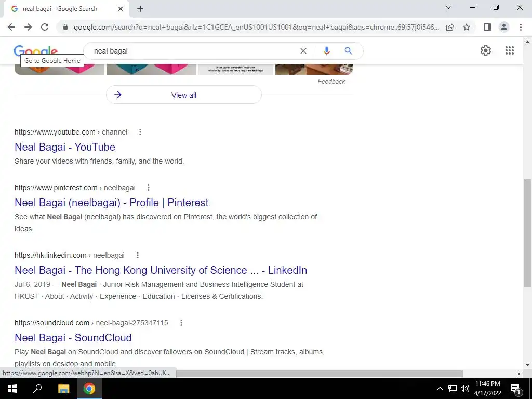Click the Google logo
Image resolution: width=532 pixels, height=399 pixels.
(x=36, y=51)
